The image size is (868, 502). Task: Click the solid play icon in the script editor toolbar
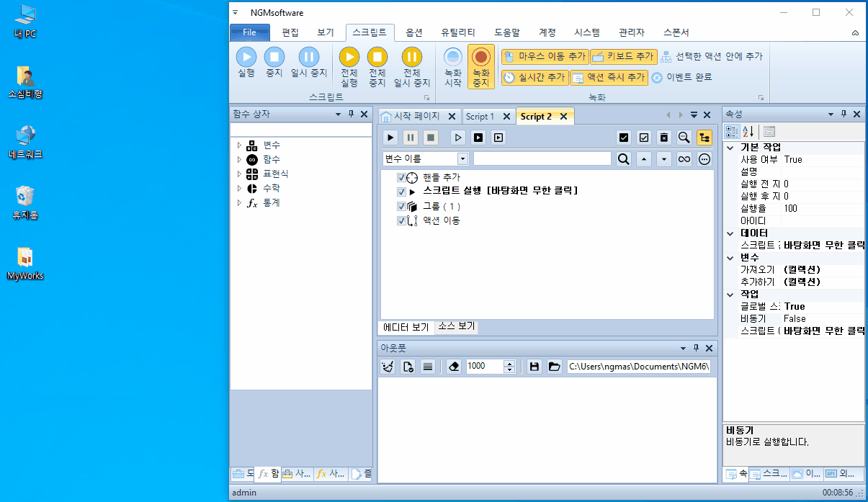pyautogui.click(x=390, y=137)
